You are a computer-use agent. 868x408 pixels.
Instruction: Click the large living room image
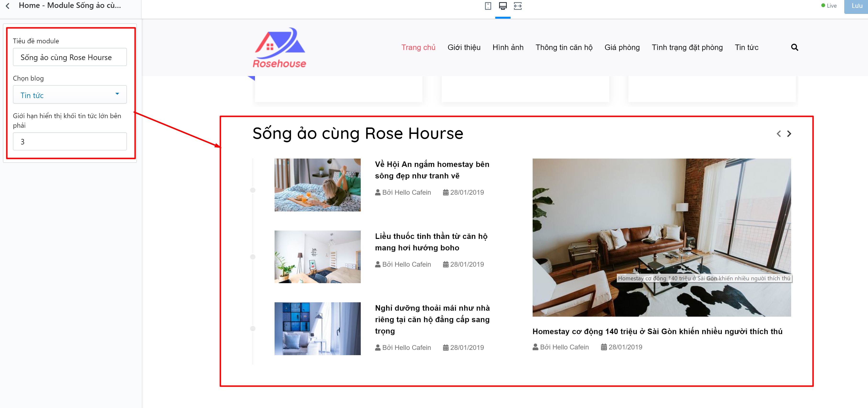[661, 238]
